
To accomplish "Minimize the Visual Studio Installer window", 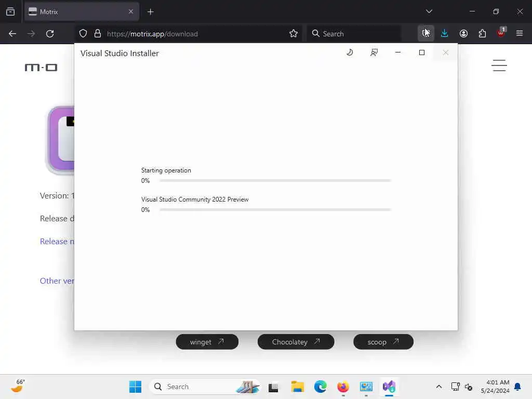I will click(x=398, y=52).
